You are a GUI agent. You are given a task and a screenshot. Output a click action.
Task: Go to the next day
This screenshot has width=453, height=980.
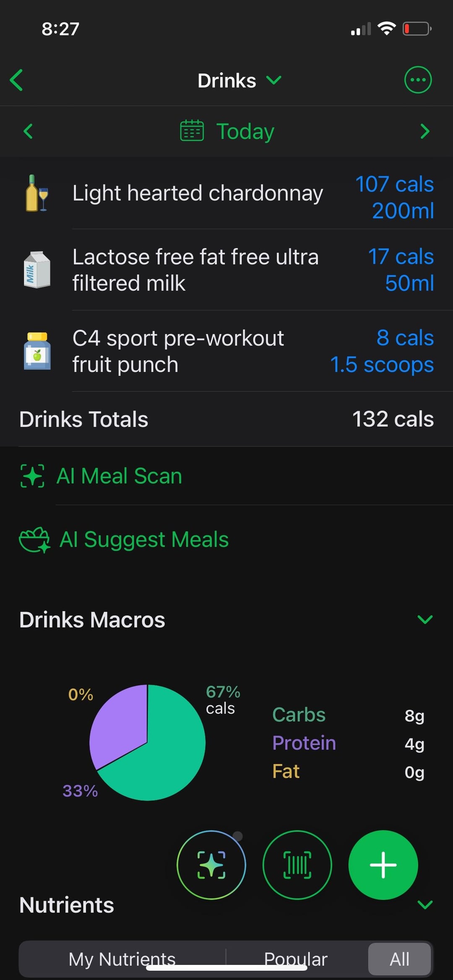click(x=424, y=131)
